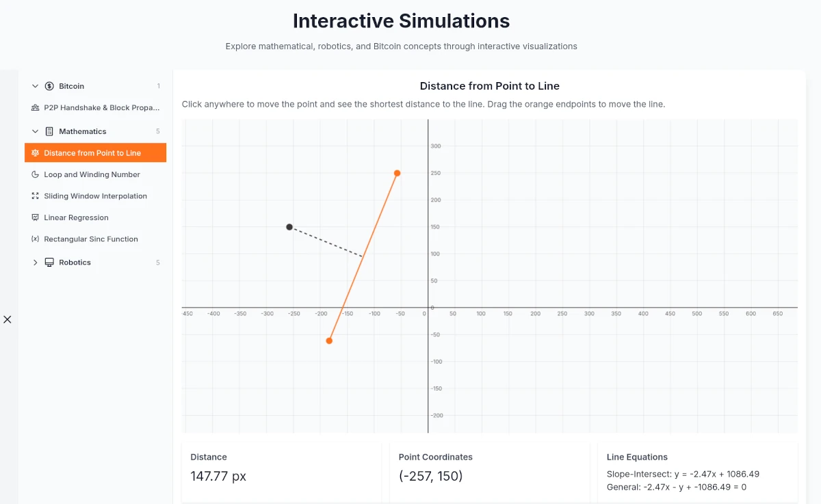Viewport: 821px width, 504px height.
Task: Collapse the Bitcoin category chevron
Action: 36,86
